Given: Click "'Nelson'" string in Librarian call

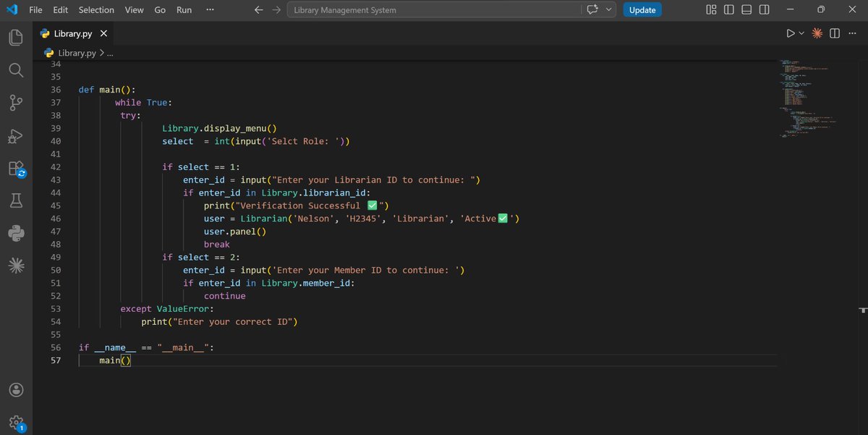Looking at the screenshot, I should point(313,219).
